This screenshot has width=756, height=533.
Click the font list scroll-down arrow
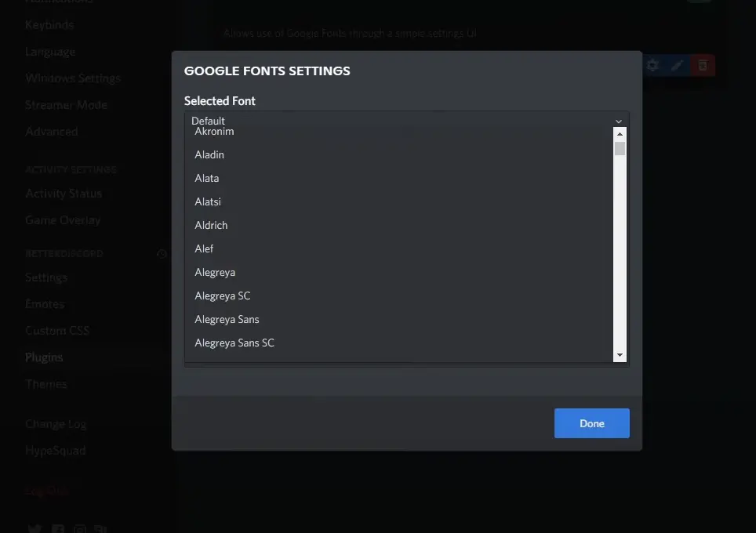pos(620,355)
